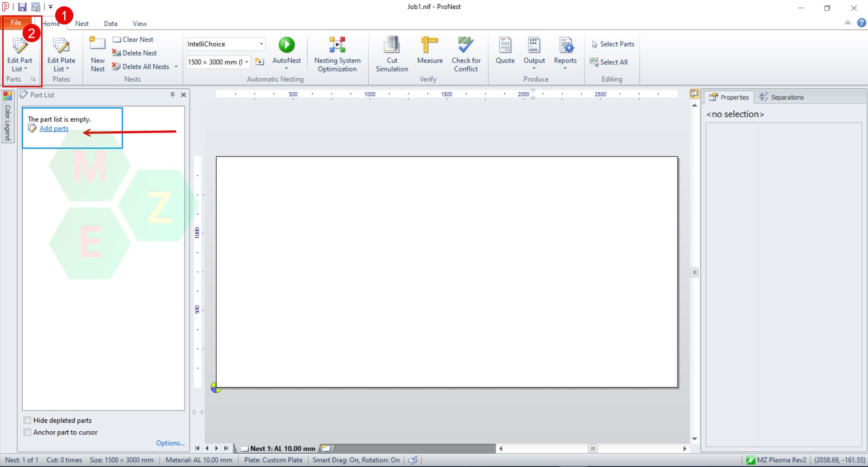868x467 pixels.
Task: Pin the Part List panel
Action: point(172,95)
